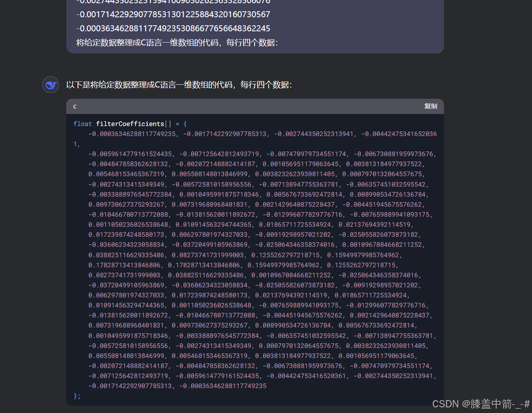Click the code line starting with -0.0059614779161524435

(x=262, y=154)
